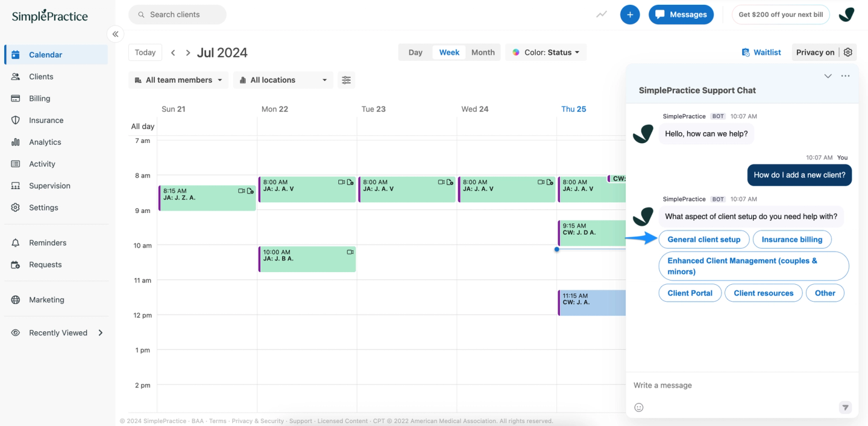Open calendar settings gear icon
The image size is (868, 426).
pyautogui.click(x=848, y=52)
